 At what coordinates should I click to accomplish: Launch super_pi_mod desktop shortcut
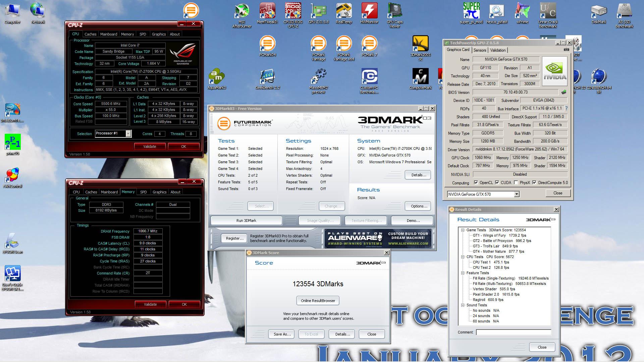click(x=471, y=13)
